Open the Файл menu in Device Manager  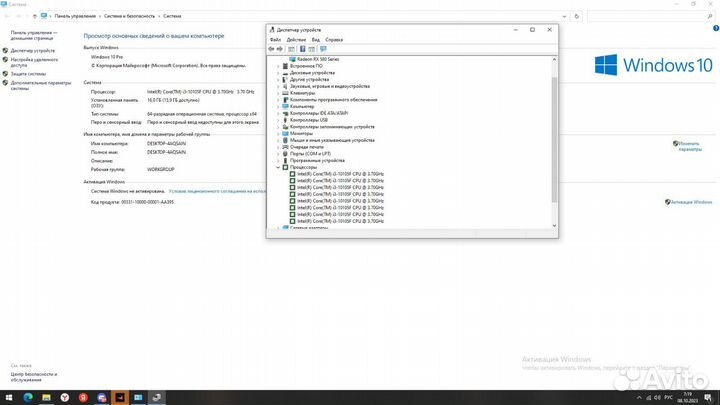pyautogui.click(x=275, y=40)
